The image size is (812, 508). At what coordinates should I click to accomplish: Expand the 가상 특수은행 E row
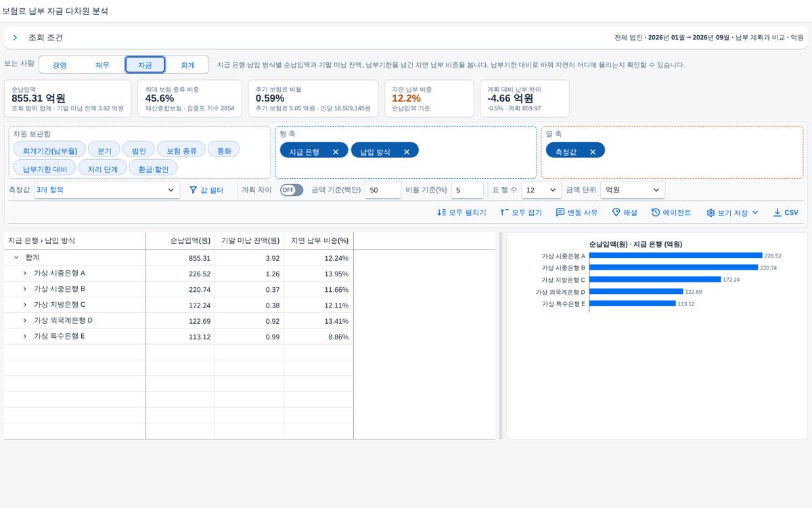[24, 336]
